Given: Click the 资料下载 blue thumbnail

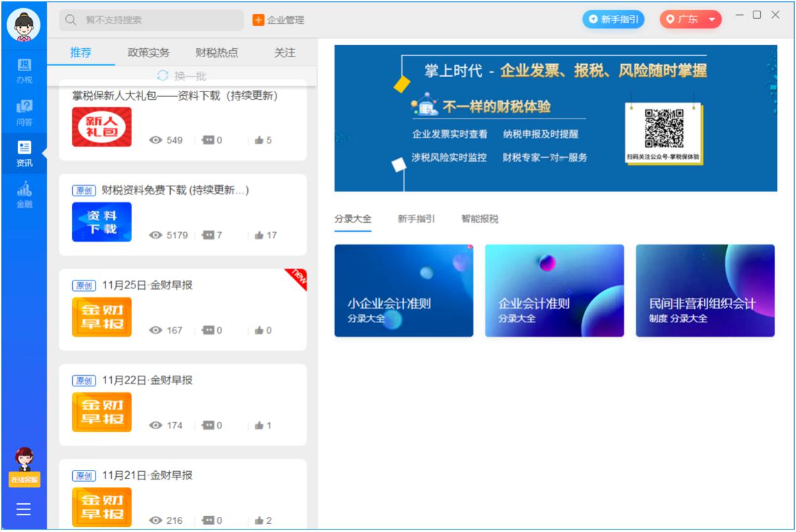Looking at the screenshot, I should pos(102,222).
